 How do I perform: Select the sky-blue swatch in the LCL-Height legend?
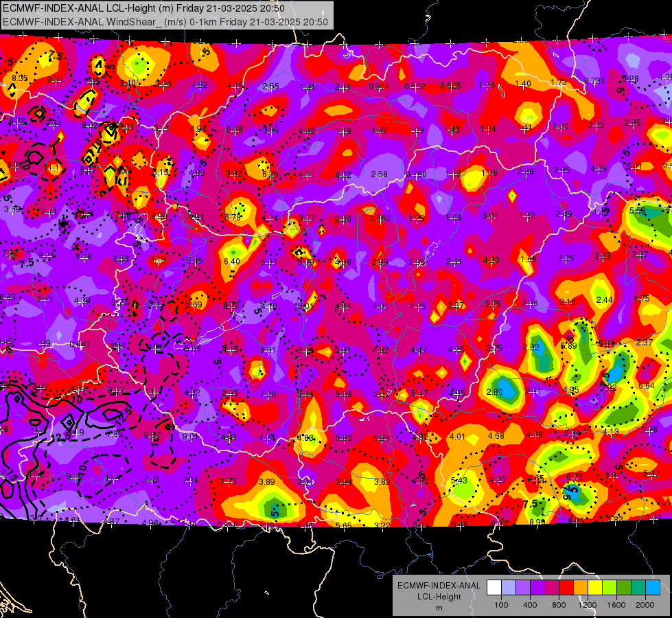click(653, 588)
